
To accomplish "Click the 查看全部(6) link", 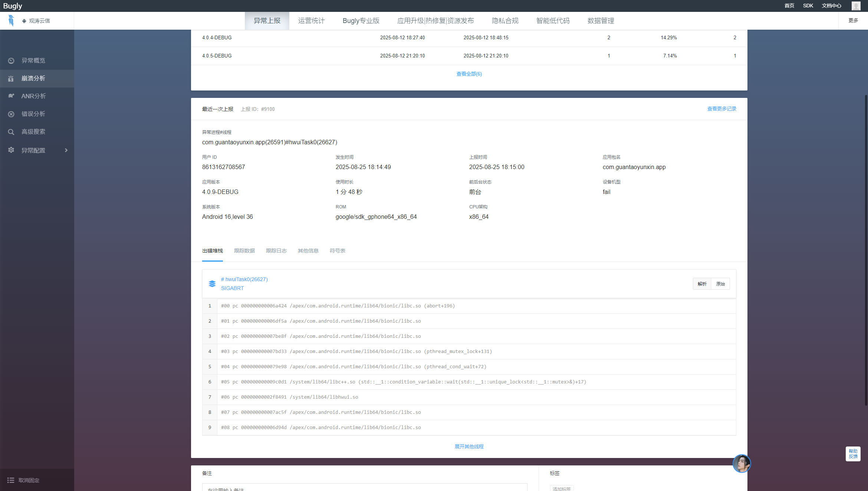I will [x=469, y=74].
